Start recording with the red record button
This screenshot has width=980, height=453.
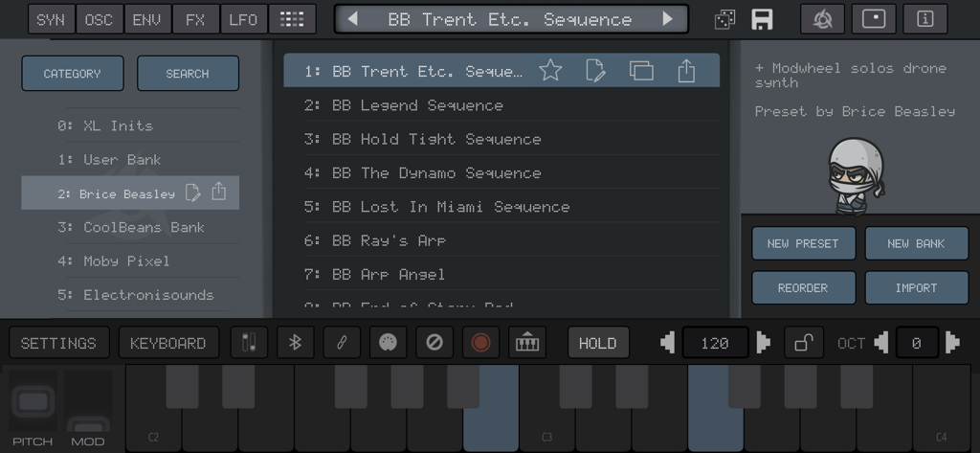click(480, 343)
